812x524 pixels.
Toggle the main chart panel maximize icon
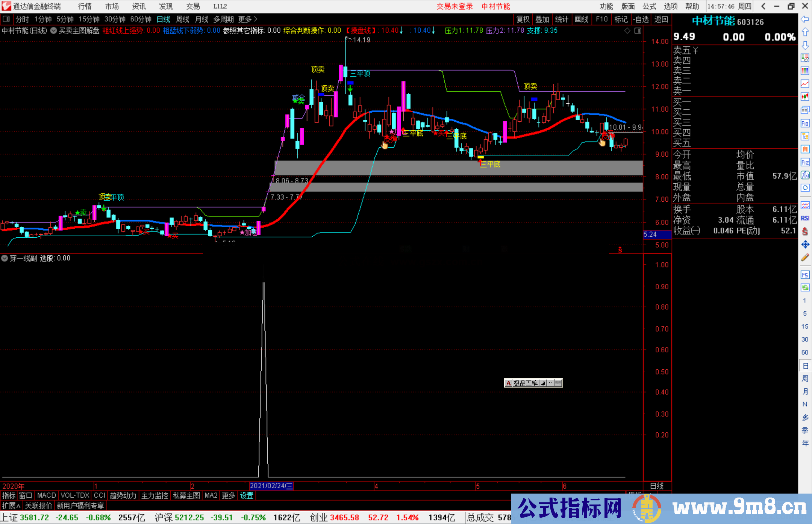tap(638, 31)
